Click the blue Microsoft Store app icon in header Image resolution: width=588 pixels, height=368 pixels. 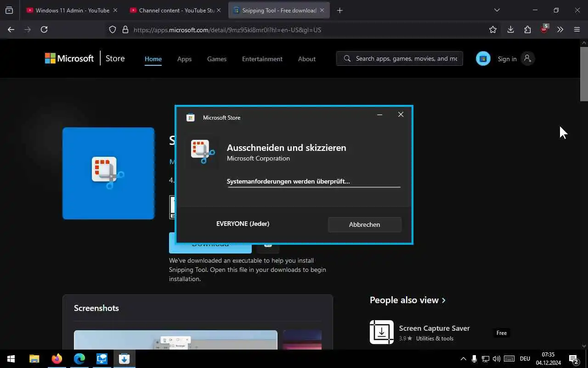pos(483,58)
